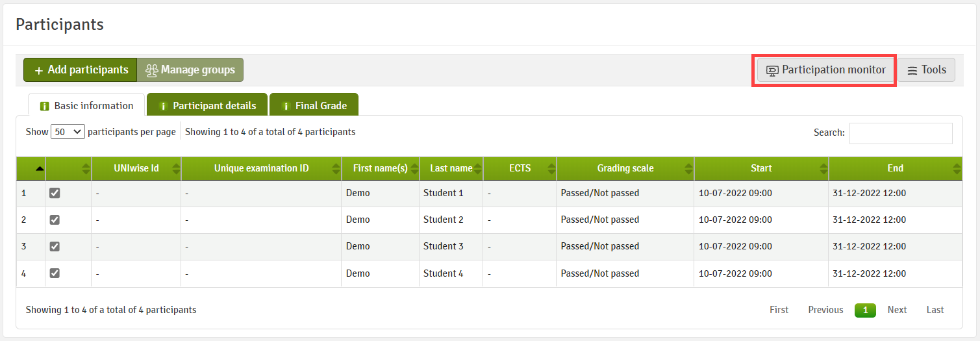Screen dimensions: 980x341
Task: Sort by the Grading scale column header
Action: pyautogui.click(x=625, y=168)
